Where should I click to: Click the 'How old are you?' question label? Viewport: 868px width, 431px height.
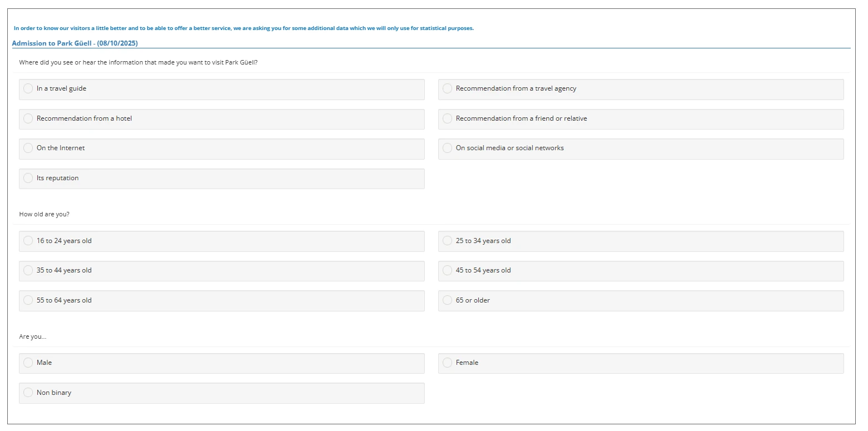44,214
